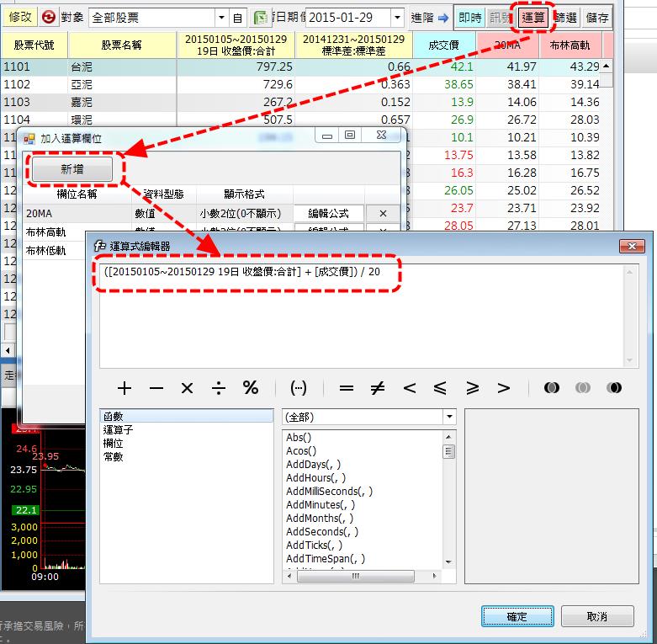Choose AddDays(, ) from the function list

[x=313, y=465]
